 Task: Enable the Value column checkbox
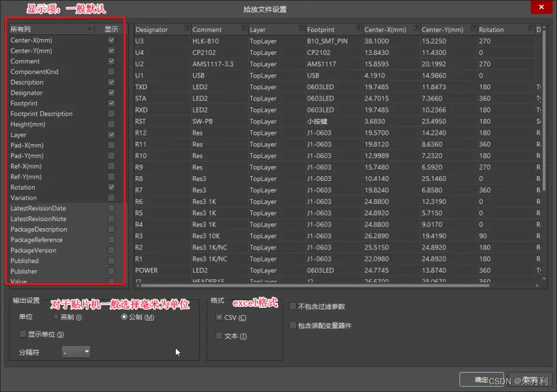(x=110, y=281)
